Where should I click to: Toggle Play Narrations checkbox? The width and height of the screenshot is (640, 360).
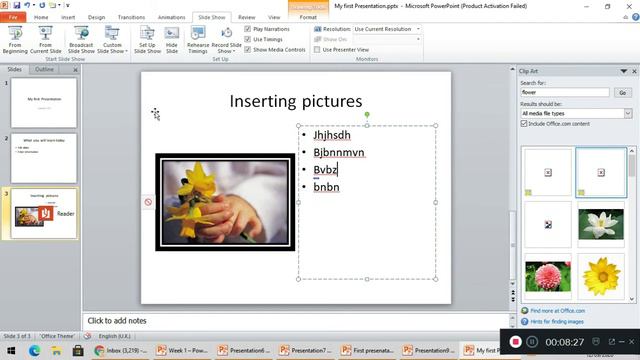[247, 29]
